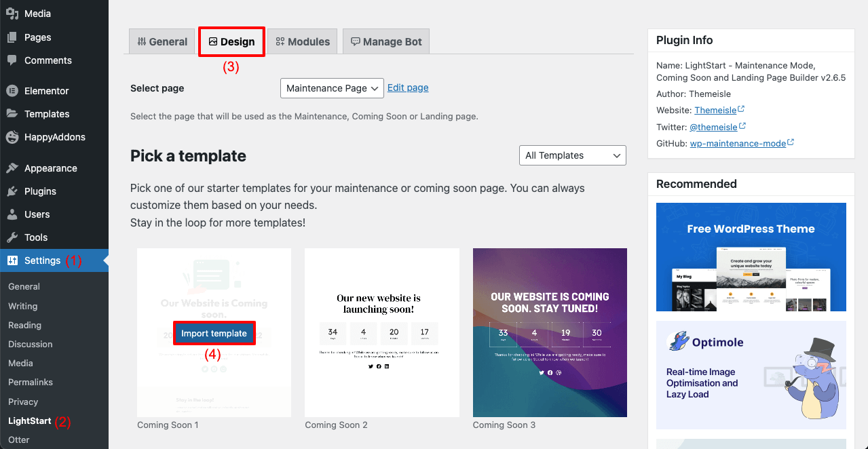
Task: Click the Appearance brush icon
Action: pyautogui.click(x=12, y=168)
